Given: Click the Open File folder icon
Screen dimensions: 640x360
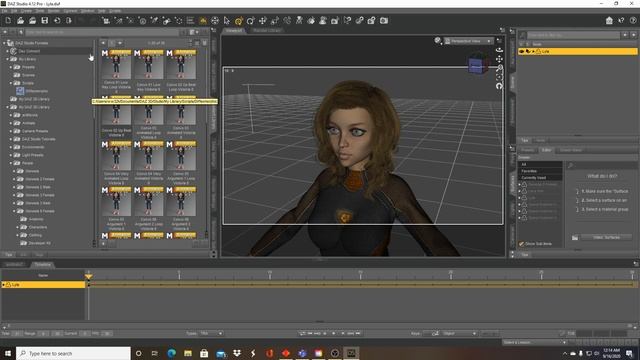Looking at the screenshot, I should [20, 20].
